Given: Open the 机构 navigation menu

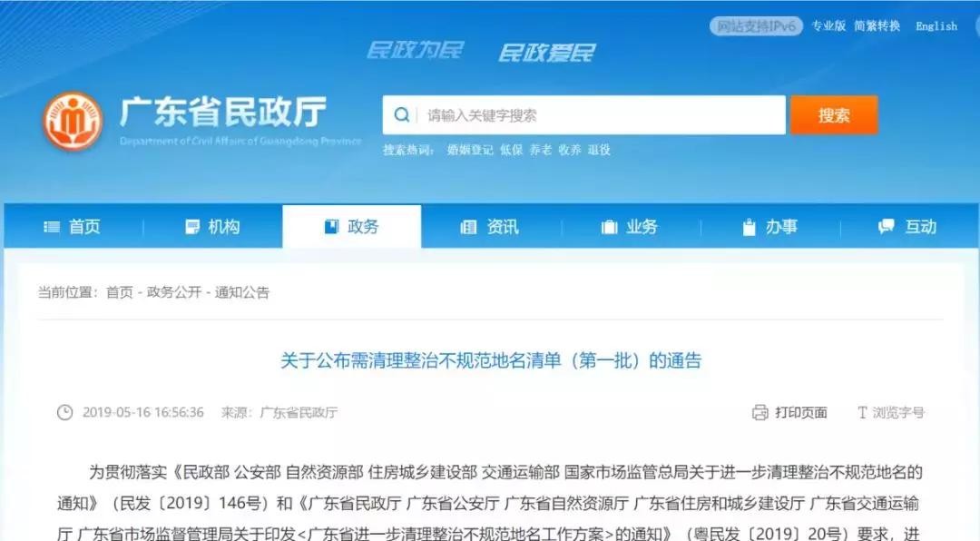Looking at the screenshot, I should (212, 226).
